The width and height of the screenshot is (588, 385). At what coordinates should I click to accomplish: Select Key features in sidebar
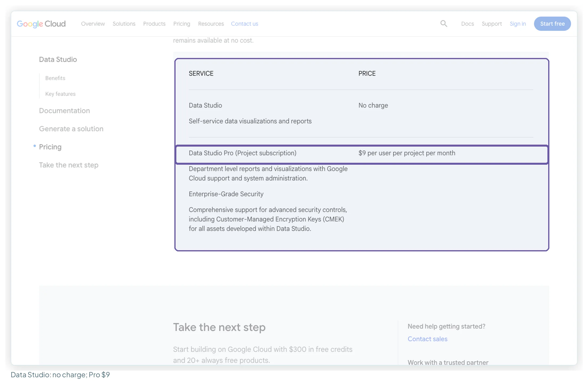pos(60,94)
